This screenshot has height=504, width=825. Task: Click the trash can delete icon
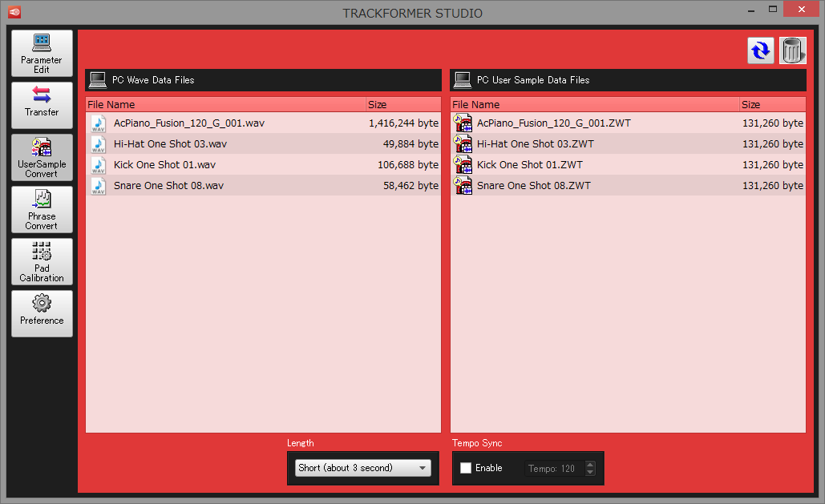click(792, 50)
